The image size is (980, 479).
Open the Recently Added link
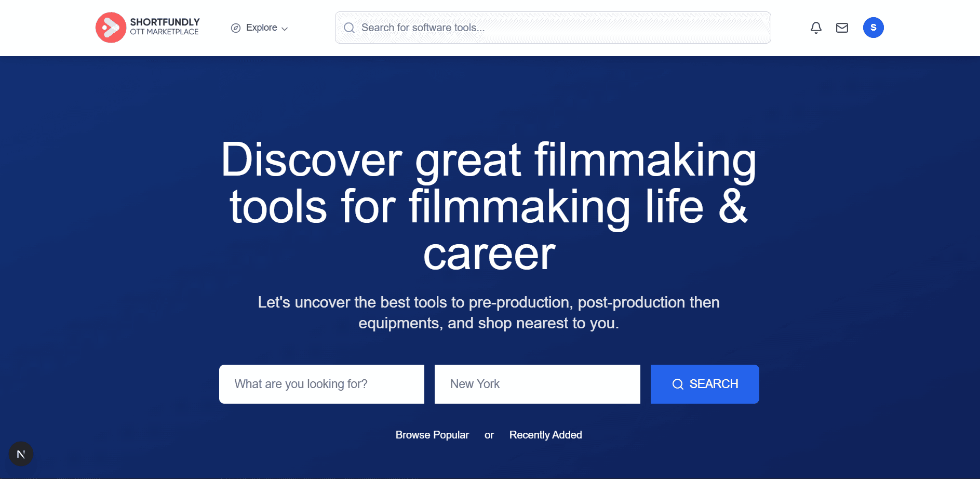[545, 435]
